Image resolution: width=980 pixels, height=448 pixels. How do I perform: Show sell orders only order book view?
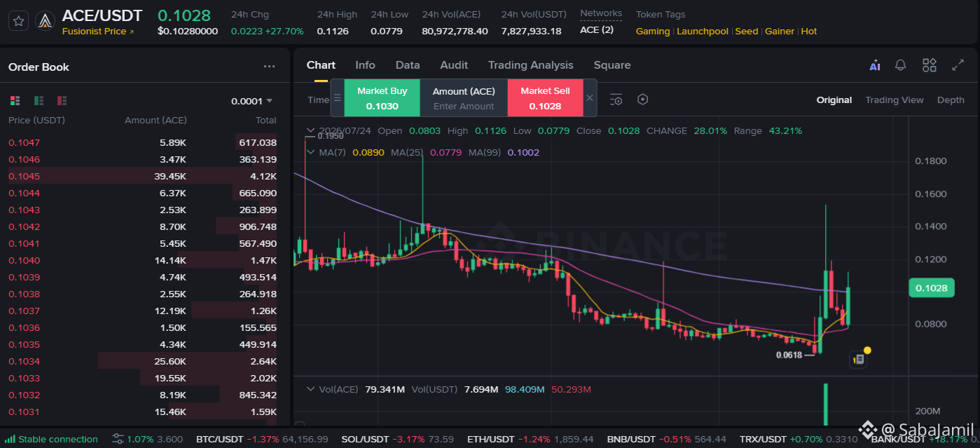[62, 101]
